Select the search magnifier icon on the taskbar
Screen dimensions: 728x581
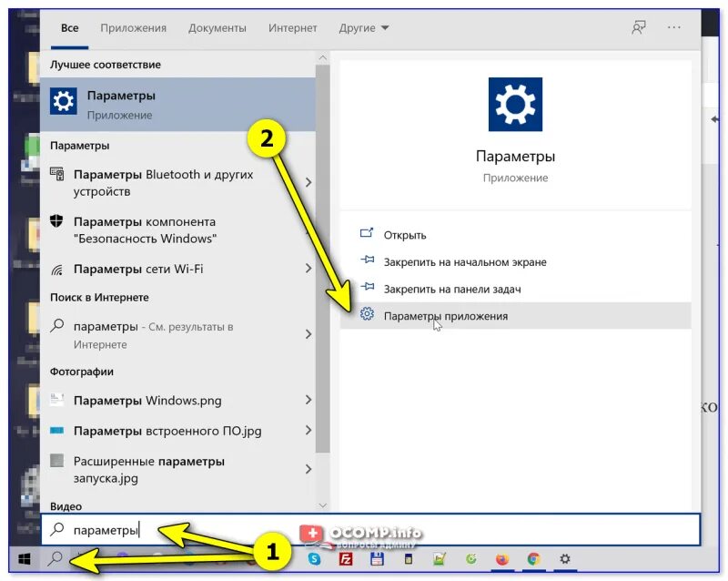point(56,558)
